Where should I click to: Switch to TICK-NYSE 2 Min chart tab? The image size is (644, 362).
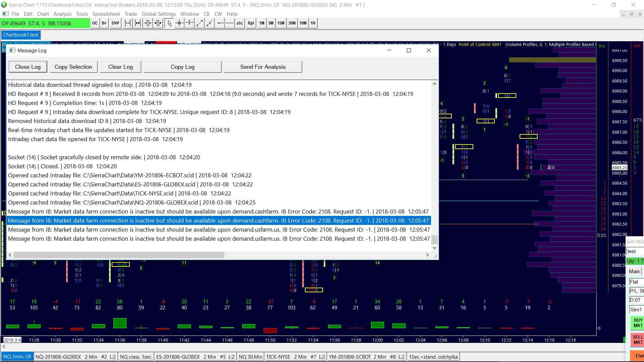[295, 357]
